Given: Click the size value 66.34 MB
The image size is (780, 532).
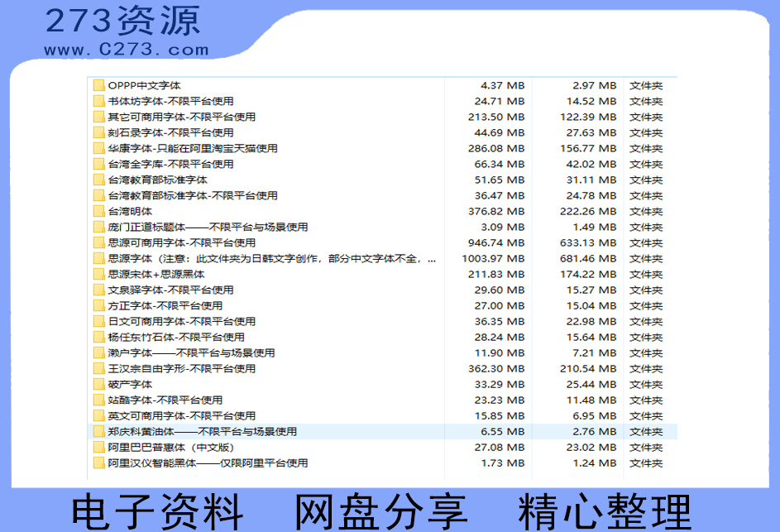Looking at the screenshot, I should (500, 164).
